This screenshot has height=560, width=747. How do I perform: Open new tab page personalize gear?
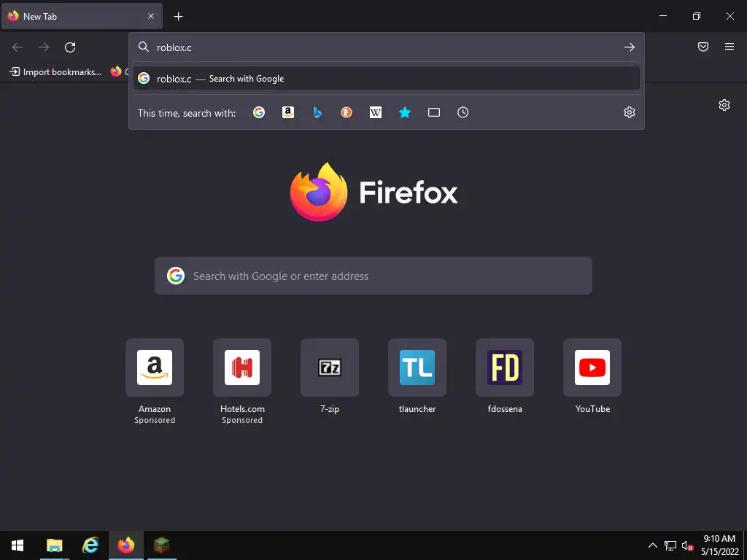tap(724, 105)
